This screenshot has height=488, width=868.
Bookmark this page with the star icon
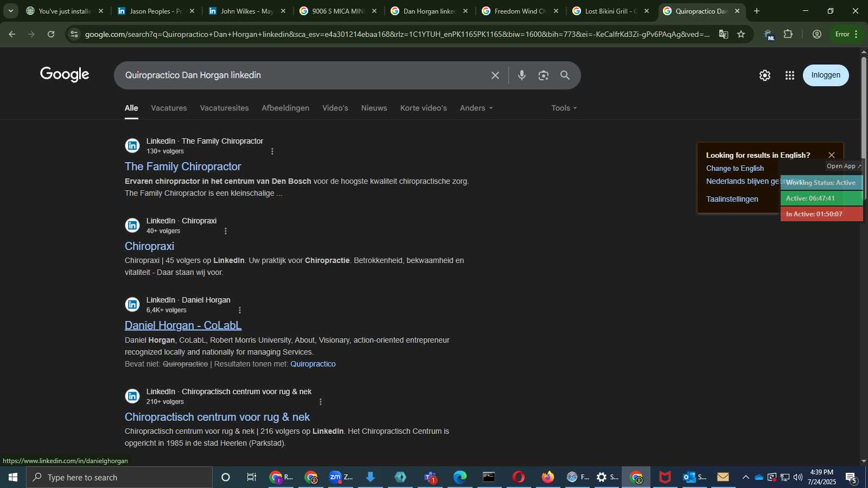point(741,34)
